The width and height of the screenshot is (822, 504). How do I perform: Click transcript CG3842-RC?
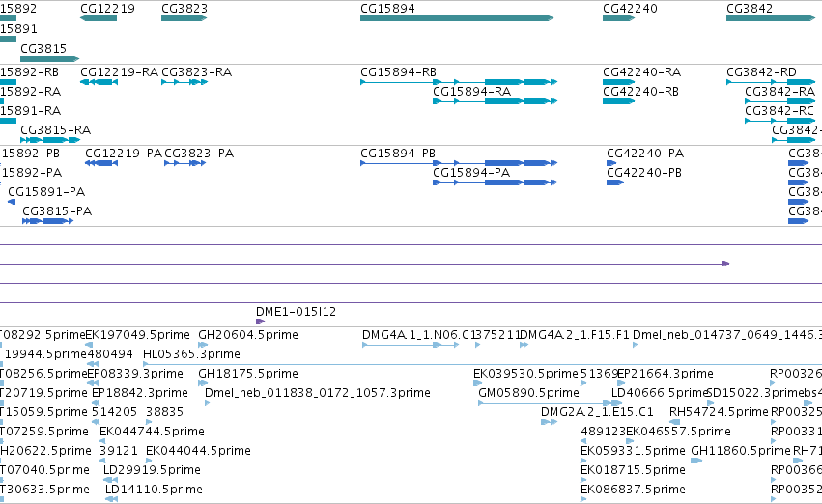[779, 110]
